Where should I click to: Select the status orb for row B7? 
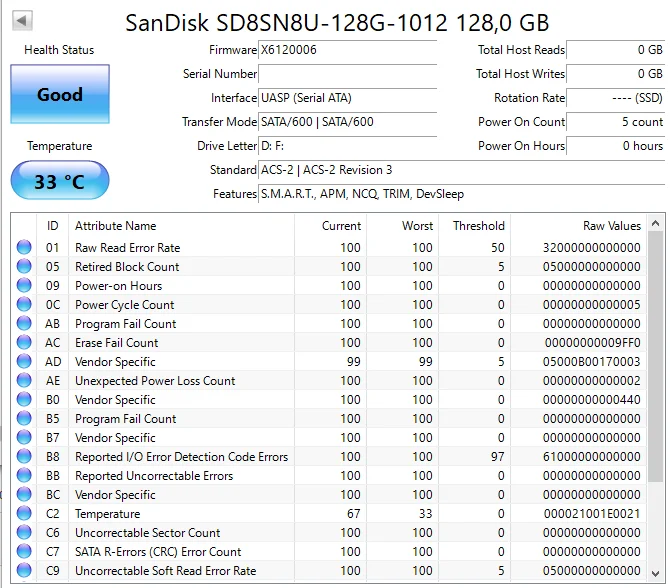tap(24, 438)
